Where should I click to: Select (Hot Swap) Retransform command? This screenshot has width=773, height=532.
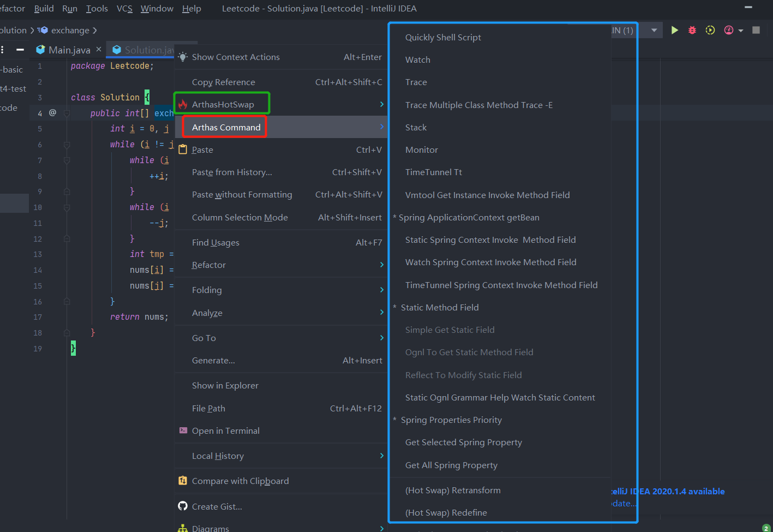[500, 490]
